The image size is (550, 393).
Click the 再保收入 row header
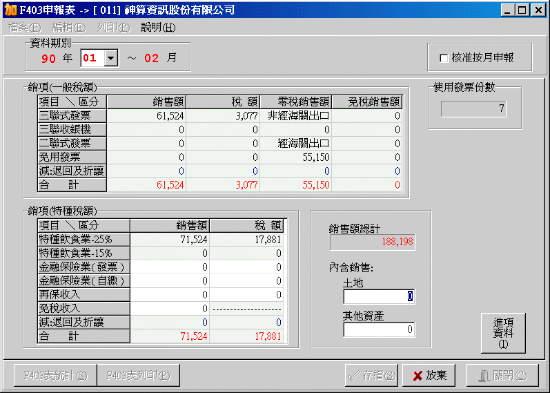(x=83, y=295)
